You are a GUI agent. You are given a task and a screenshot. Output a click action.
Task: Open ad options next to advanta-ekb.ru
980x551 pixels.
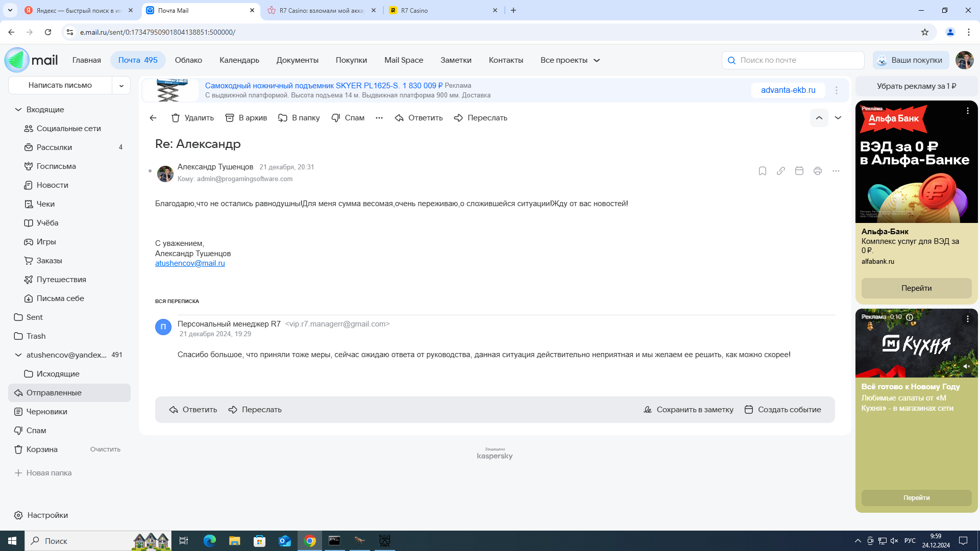837,90
